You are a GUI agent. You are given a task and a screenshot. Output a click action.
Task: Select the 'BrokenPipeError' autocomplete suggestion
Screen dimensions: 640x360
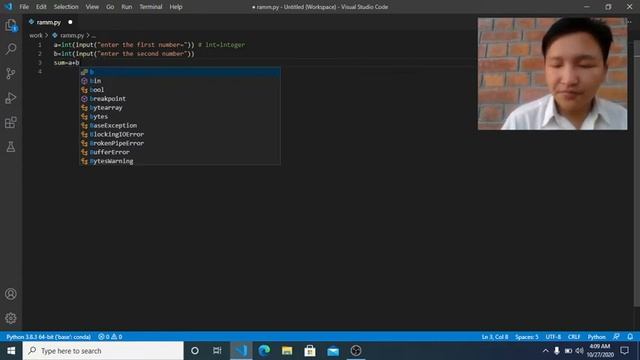tap(180, 143)
